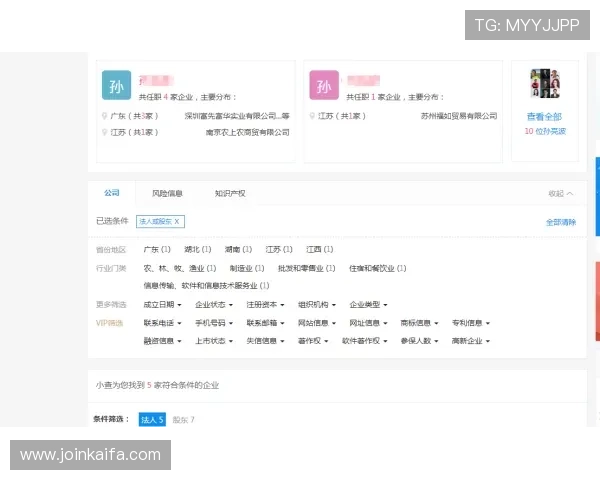Remove the 法人或股东 filter tag

click(177, 221)
